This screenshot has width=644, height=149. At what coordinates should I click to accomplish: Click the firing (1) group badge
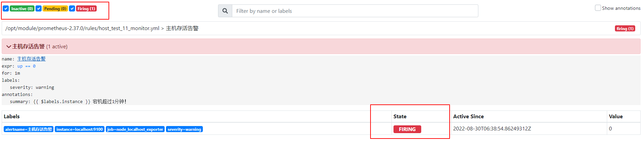coord(625,28)
